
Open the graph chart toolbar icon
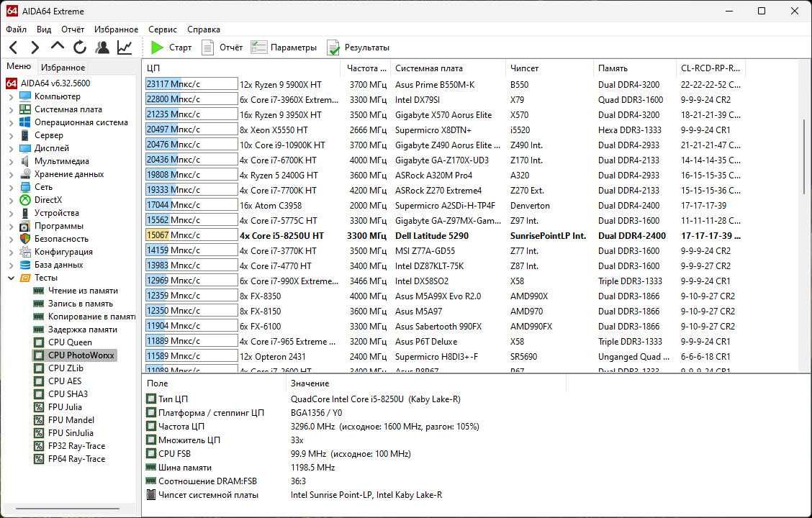coord(125,47)
